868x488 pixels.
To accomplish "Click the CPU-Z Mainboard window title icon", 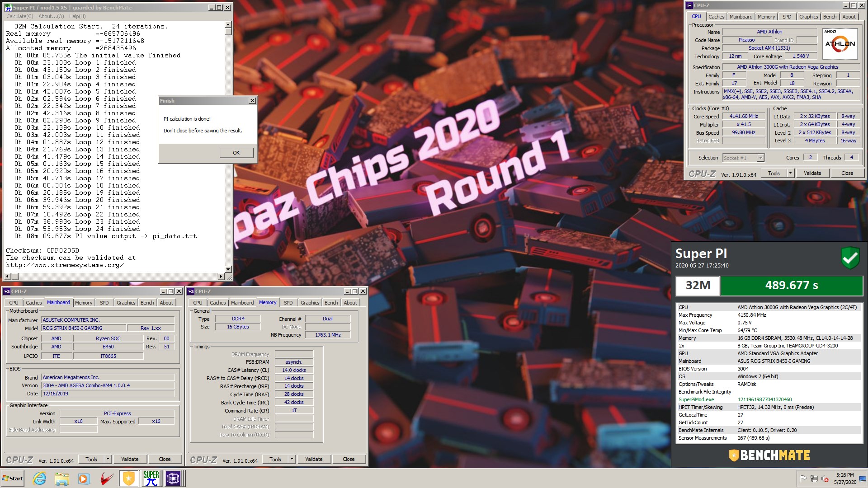I will click(x=7, y=291).
